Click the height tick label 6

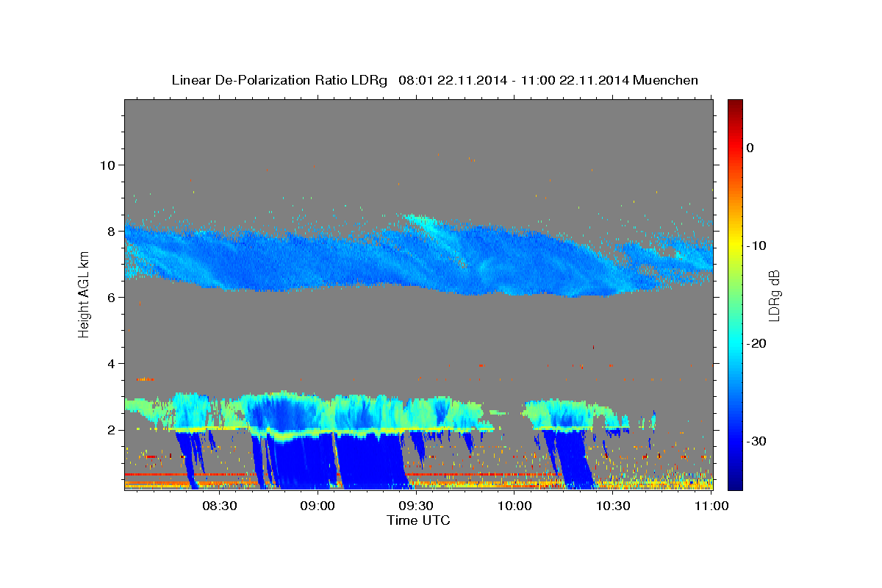pos(111,297)
